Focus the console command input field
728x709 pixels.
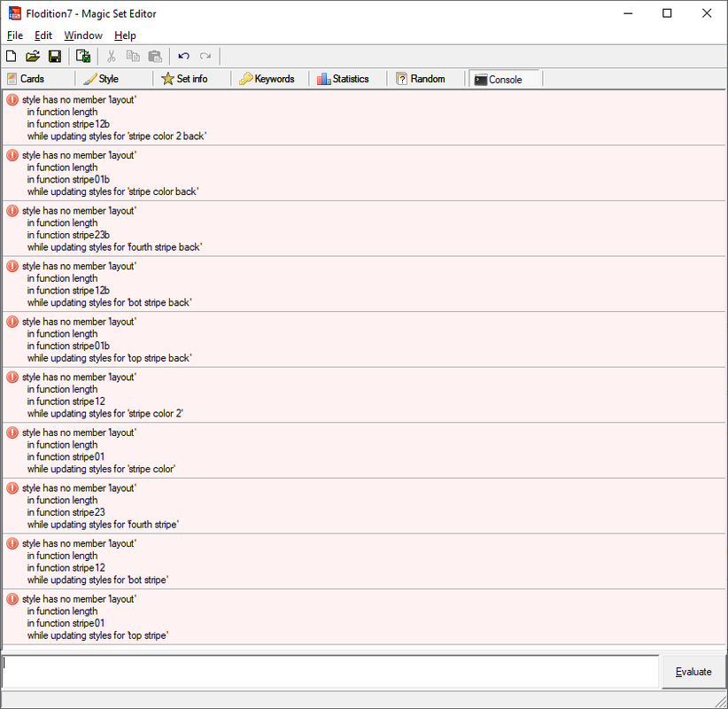pos(330,672)
